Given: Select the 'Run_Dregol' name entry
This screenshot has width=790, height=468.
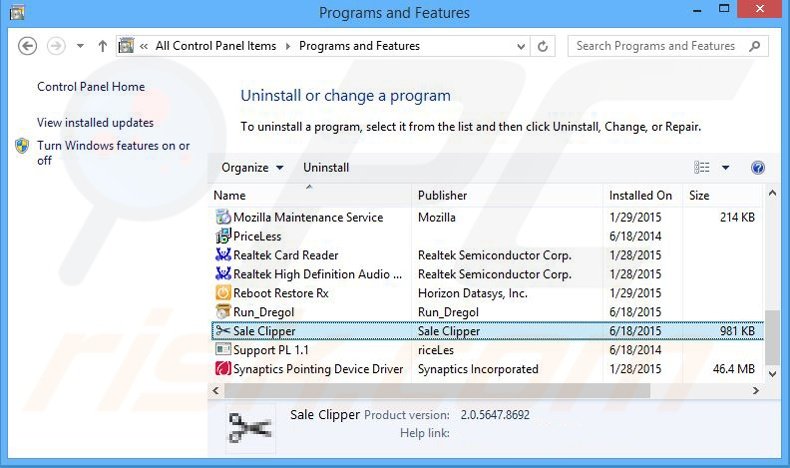Looking at the screenshot, I should click(264, 312).
